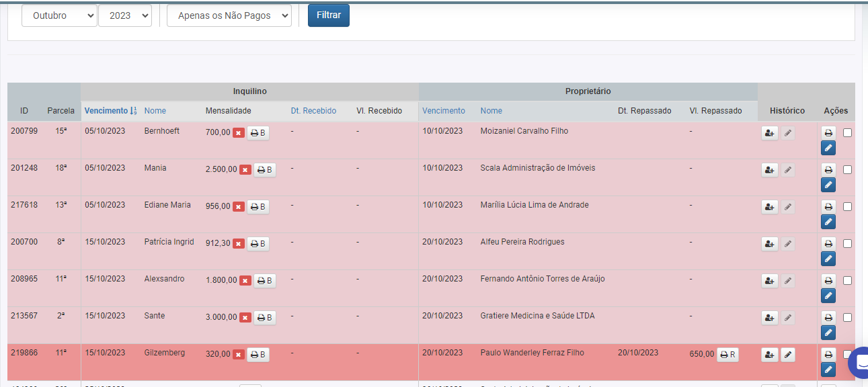The height and width of the screenshot is (387, 868).
Task: Click red X icon on Sante's 3.000,00 rent
Action: (245, 318)
